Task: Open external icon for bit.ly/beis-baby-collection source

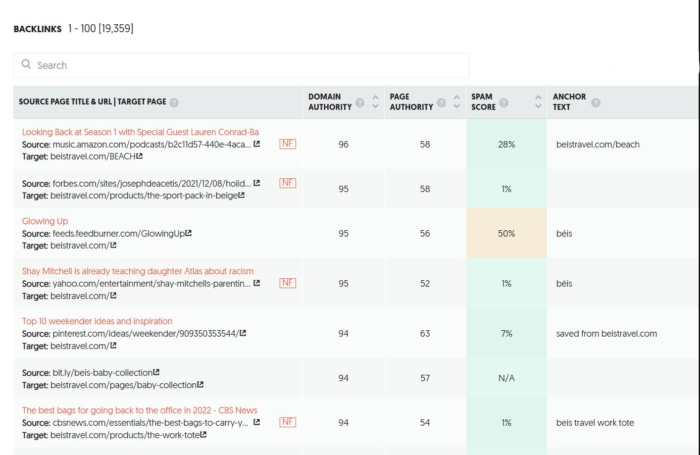Action: pos(156,372)
